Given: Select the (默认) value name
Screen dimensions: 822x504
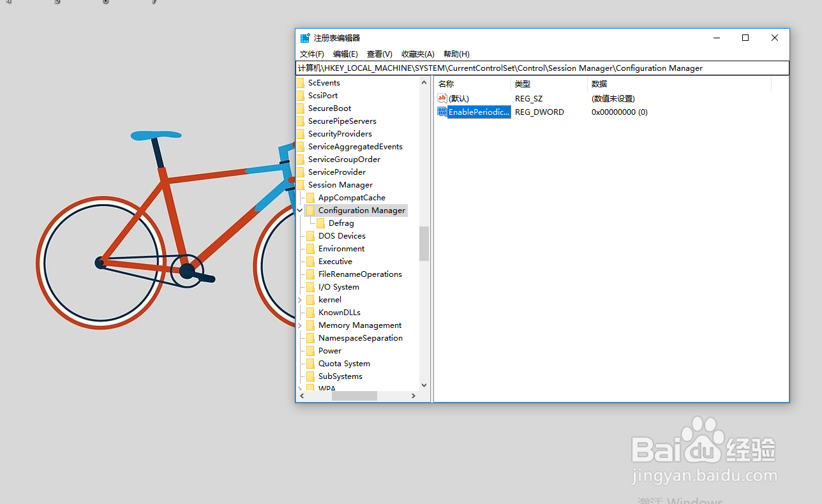Looking at the screenshot, I should (459, 98).
